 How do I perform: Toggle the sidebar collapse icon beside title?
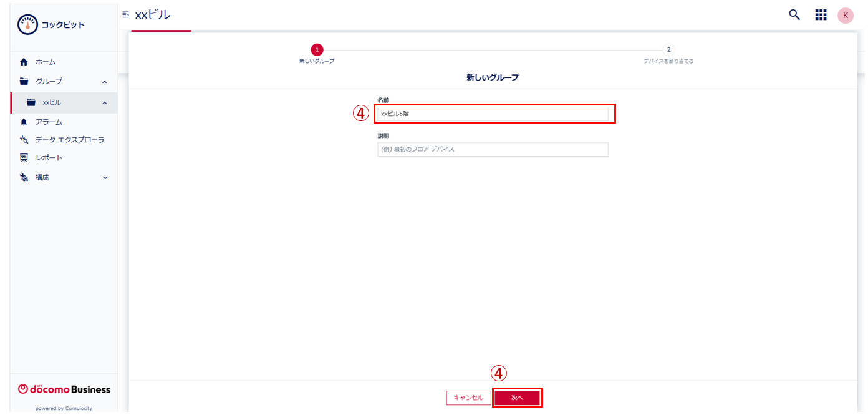pos(126,14)
